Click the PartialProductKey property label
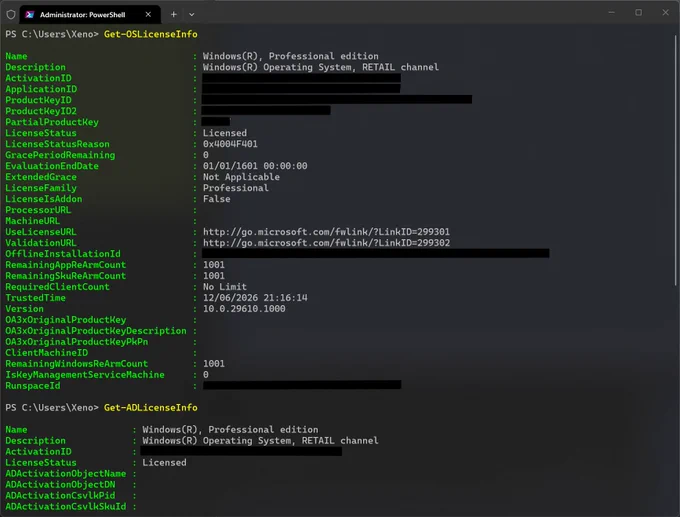The image size is (680, 517). click(x=52, y=122)
